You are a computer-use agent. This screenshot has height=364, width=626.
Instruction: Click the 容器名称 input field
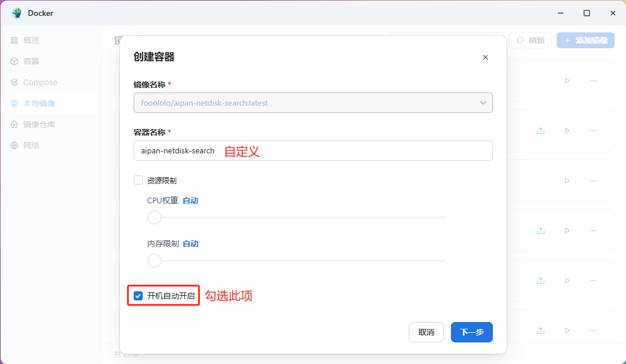click(313, 150)
